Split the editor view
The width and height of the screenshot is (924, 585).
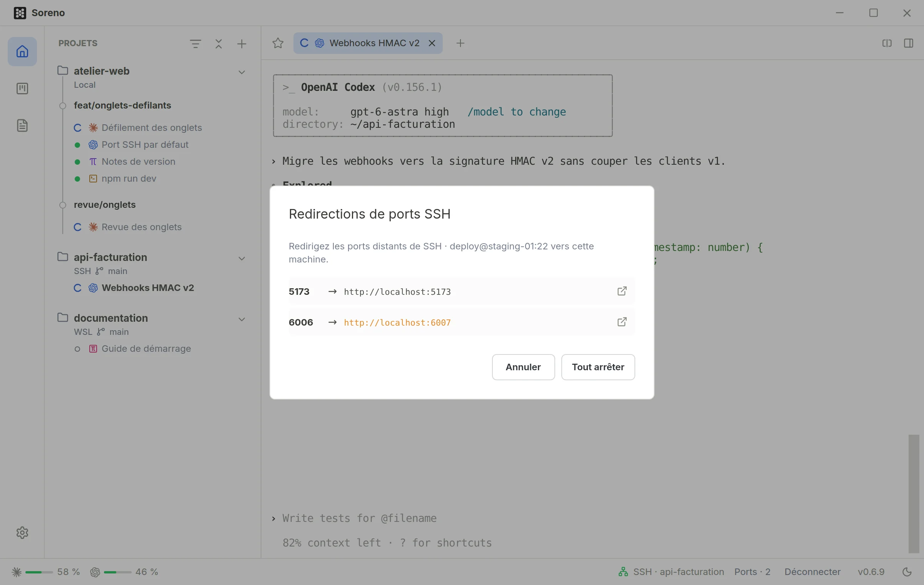[887, 43]
